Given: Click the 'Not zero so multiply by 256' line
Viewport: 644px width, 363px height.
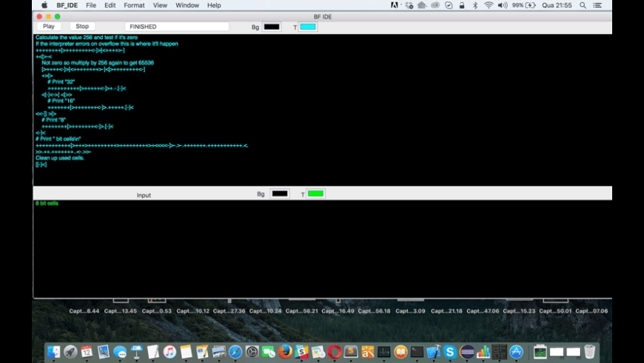Looking at the screenshot, I should [98, 62].
